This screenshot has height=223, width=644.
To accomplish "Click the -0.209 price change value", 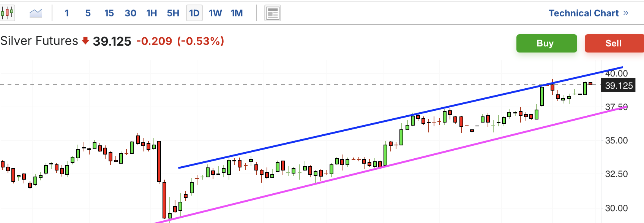I will [x=154, y=41].
